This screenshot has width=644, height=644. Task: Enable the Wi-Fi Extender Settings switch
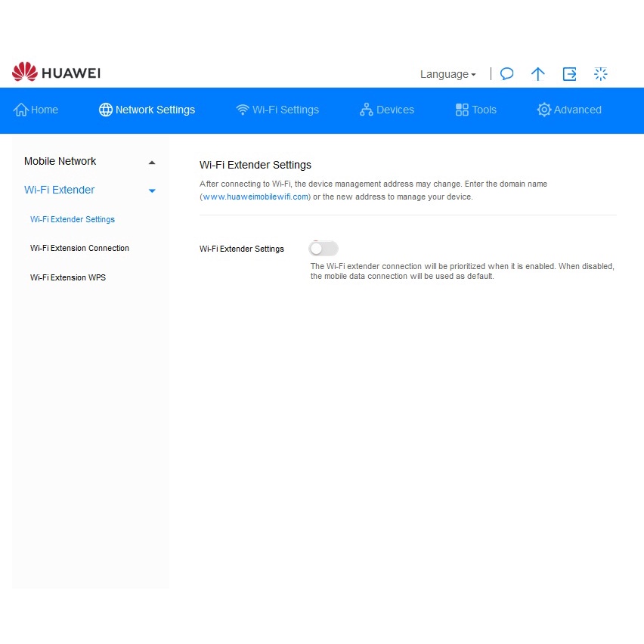pos(324,249)
